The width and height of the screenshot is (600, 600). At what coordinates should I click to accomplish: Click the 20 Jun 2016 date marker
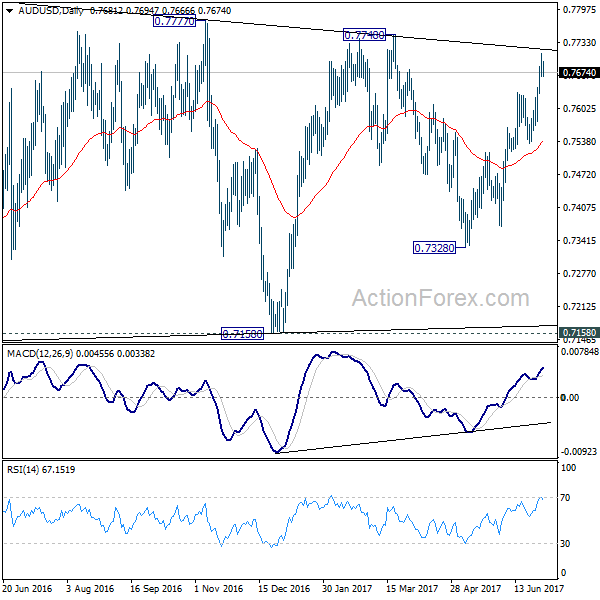(27, 589)
